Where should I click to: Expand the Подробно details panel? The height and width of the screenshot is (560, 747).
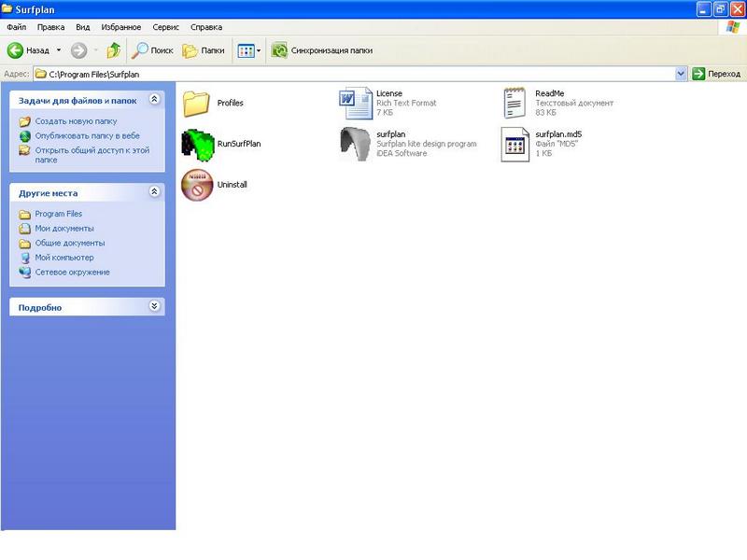tap(154, 306)
